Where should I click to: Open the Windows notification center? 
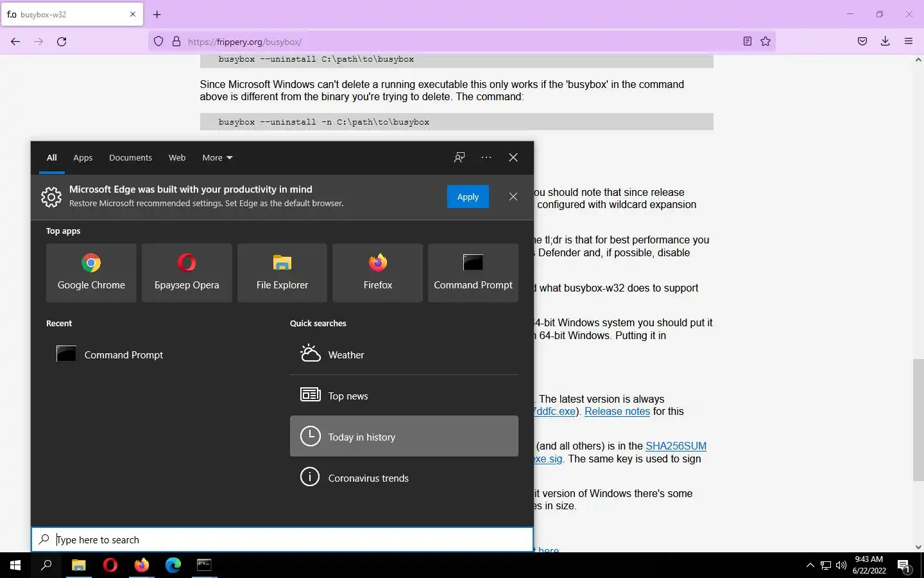[x=904, y=565]
